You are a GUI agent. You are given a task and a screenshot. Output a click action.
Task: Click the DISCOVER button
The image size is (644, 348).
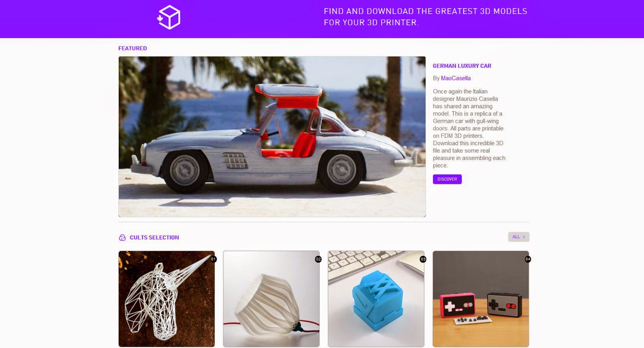[x=447, y=179]
